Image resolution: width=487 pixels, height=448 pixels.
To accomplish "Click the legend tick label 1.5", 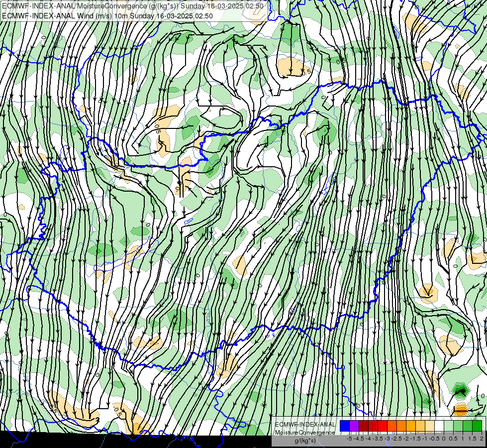I will (472, 439).
